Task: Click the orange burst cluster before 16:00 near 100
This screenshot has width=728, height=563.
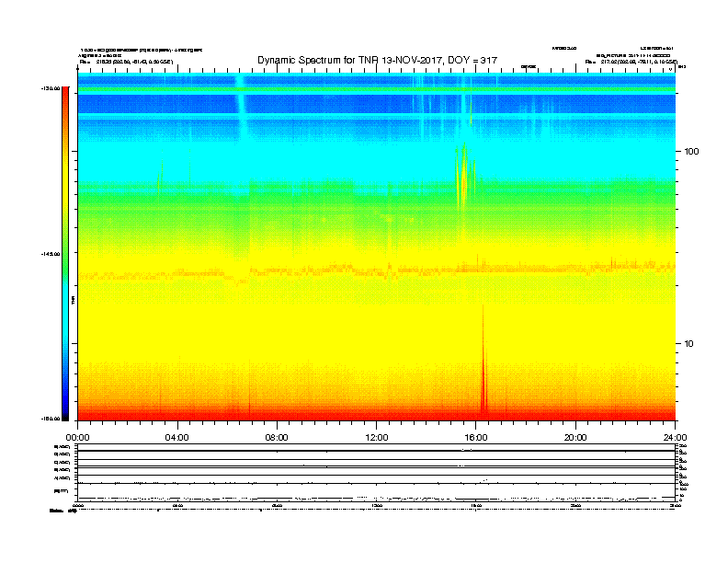Action: tap(465, 178)
